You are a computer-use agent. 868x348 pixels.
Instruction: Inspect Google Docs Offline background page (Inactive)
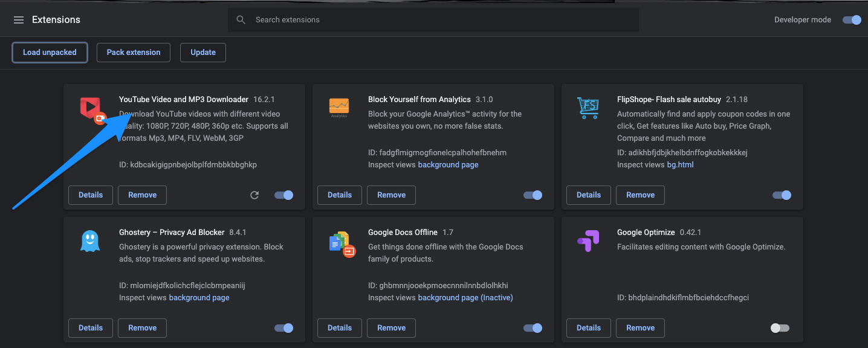465,298
